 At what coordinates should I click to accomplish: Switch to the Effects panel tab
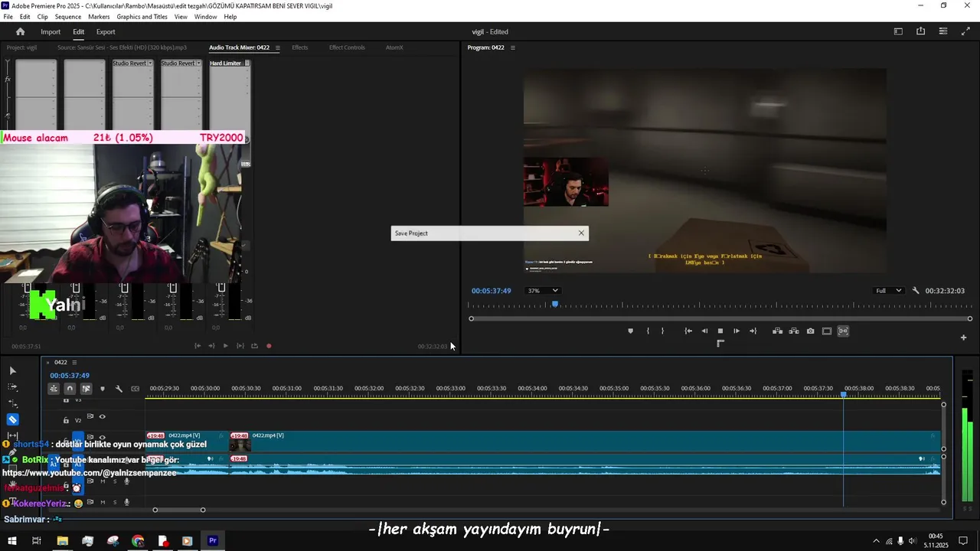300,47
